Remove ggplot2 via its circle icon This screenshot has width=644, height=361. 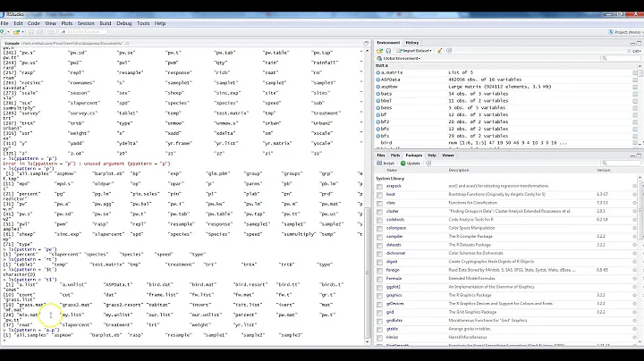click(x=634, y=287)
